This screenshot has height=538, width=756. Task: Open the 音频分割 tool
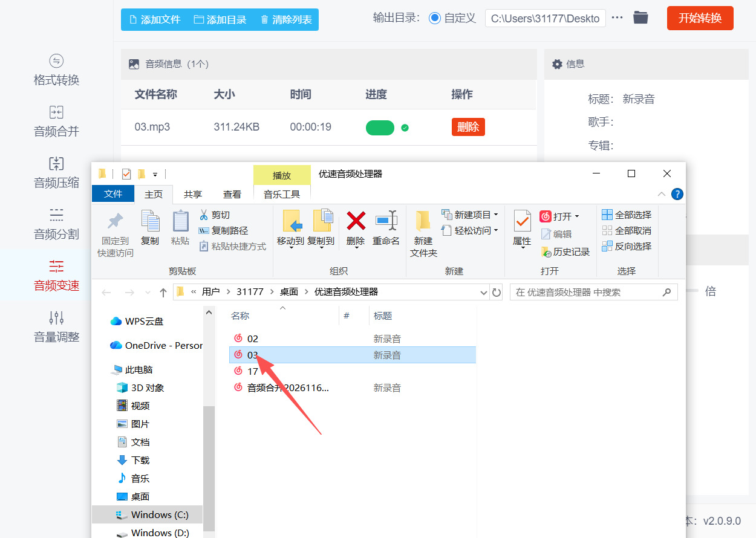pos(56,224)
